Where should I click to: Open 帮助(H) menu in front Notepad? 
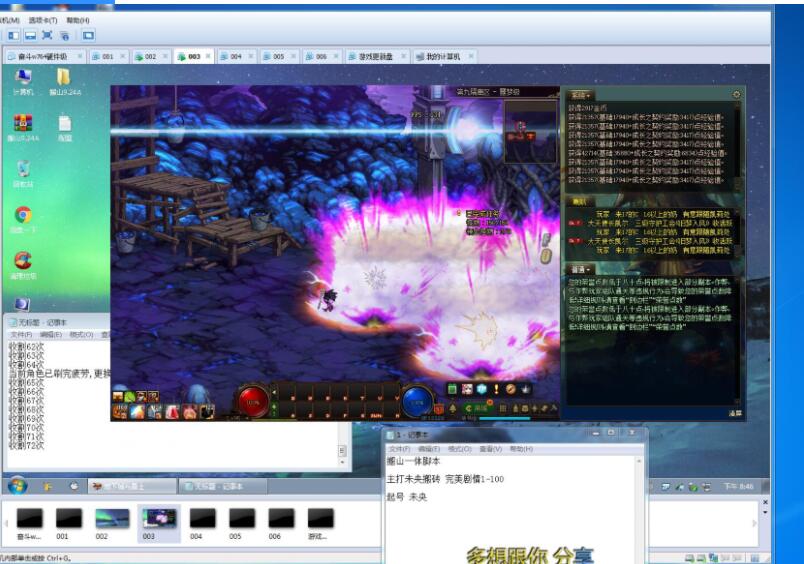tap(521, 449)
